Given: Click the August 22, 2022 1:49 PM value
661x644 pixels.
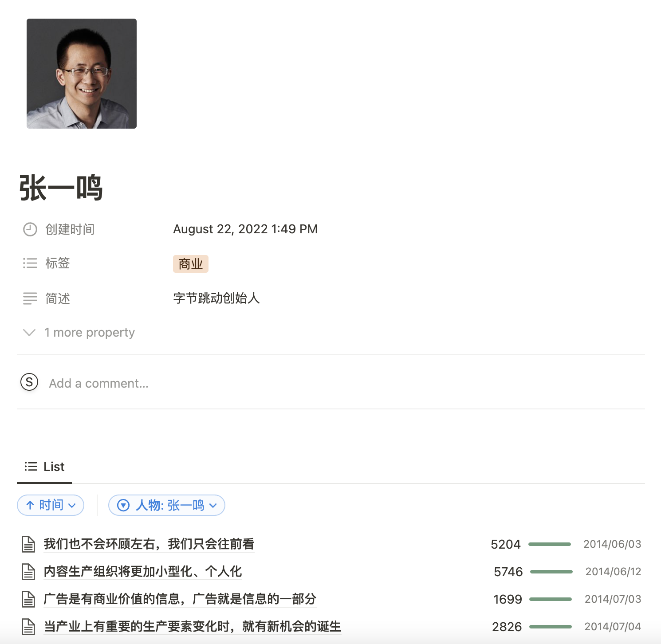Looking at the screenshot, I should (x=245, y=229).
